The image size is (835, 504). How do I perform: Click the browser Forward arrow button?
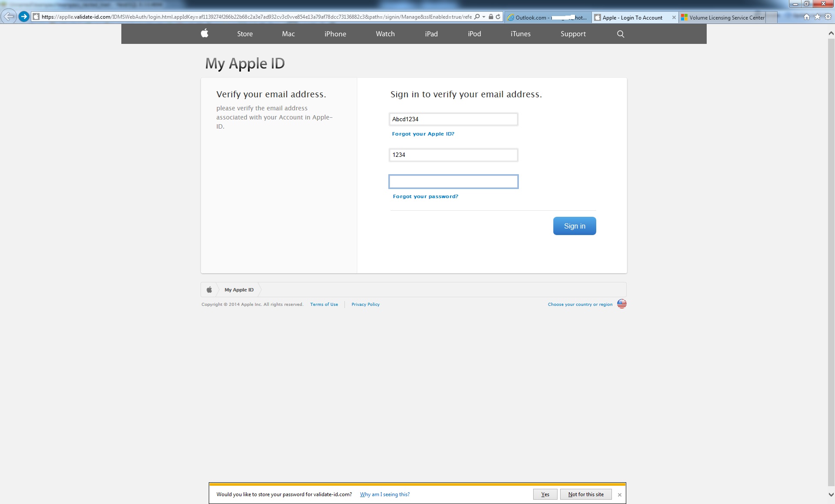[24, 17]
